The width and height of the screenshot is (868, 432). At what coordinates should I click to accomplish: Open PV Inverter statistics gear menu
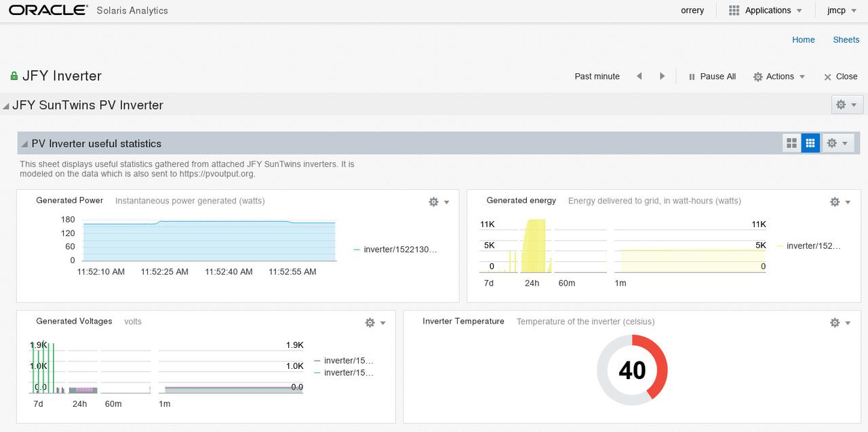point(837,143)
